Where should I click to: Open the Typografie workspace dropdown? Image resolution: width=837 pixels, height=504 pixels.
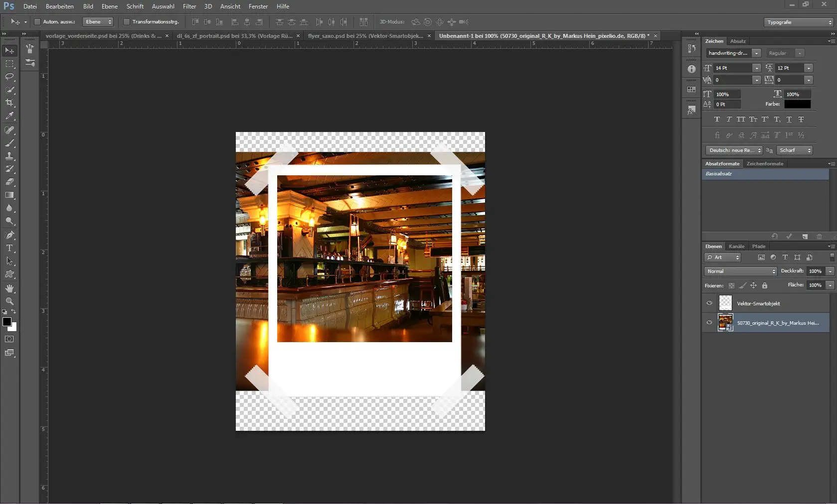point(799,22)
